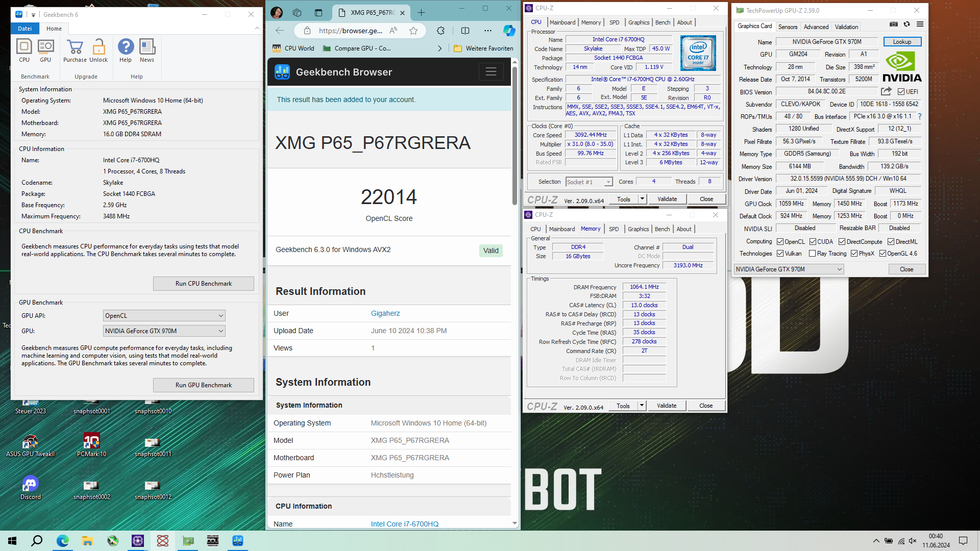Open Windows Start menu
Image resolution: width=980 pixels, height=551 pixels.
coord(12,541)
